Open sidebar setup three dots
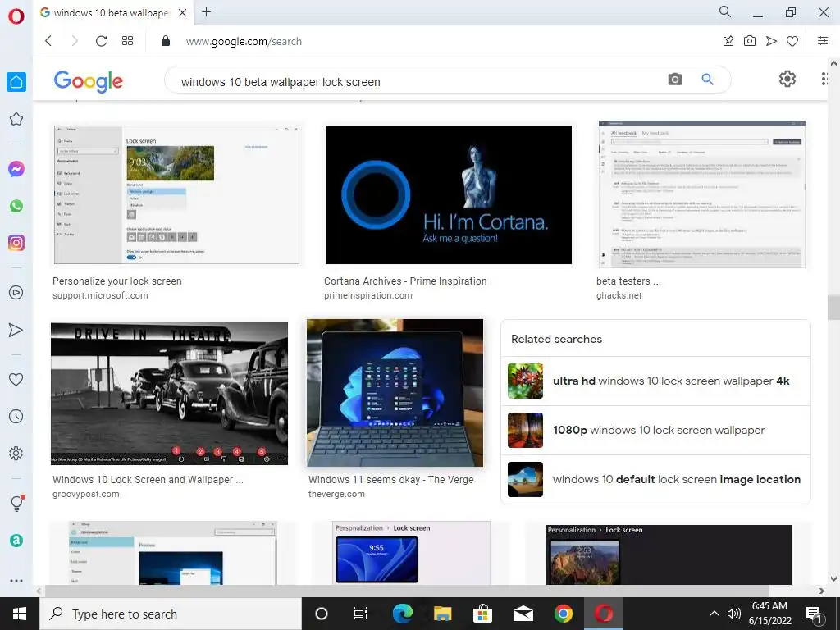 [16, 581]
